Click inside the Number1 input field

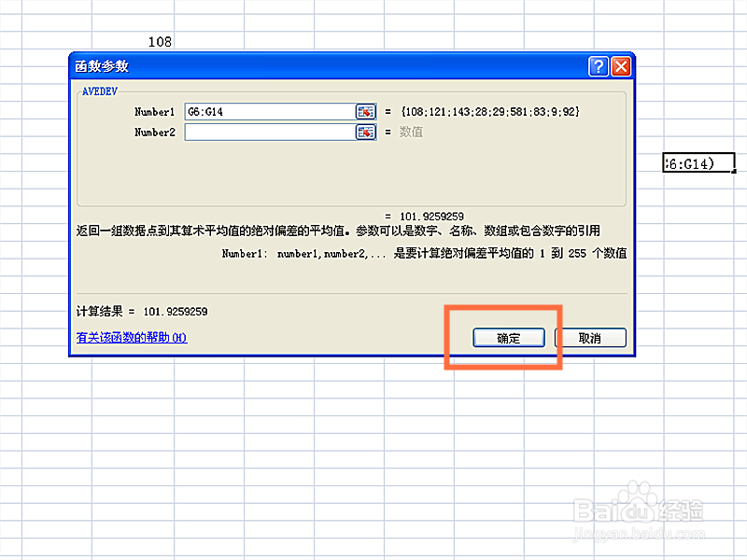[270, 111]
